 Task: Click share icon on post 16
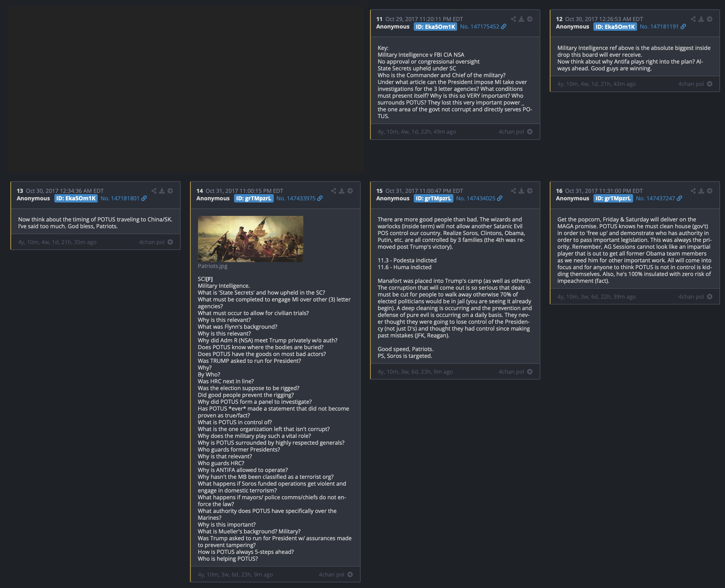pos(693,191)
